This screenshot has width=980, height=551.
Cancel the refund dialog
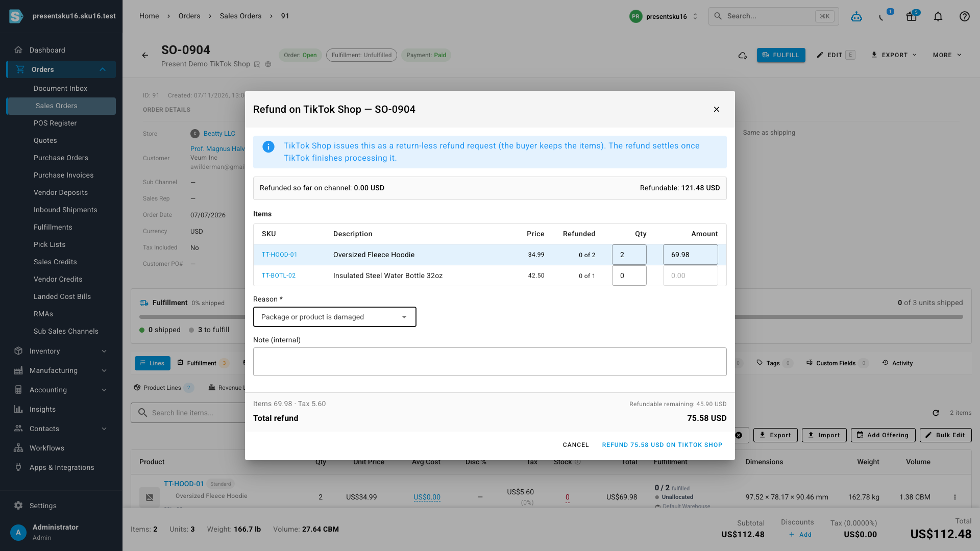click(x=576, y=445)
